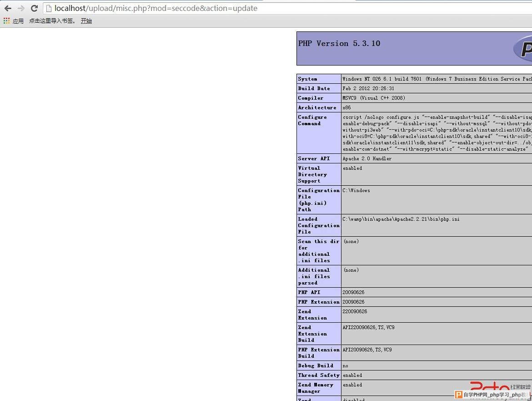Viewport: 532px width, 401px height.
Task: Select the x86 architecture value
Action: 346,107
